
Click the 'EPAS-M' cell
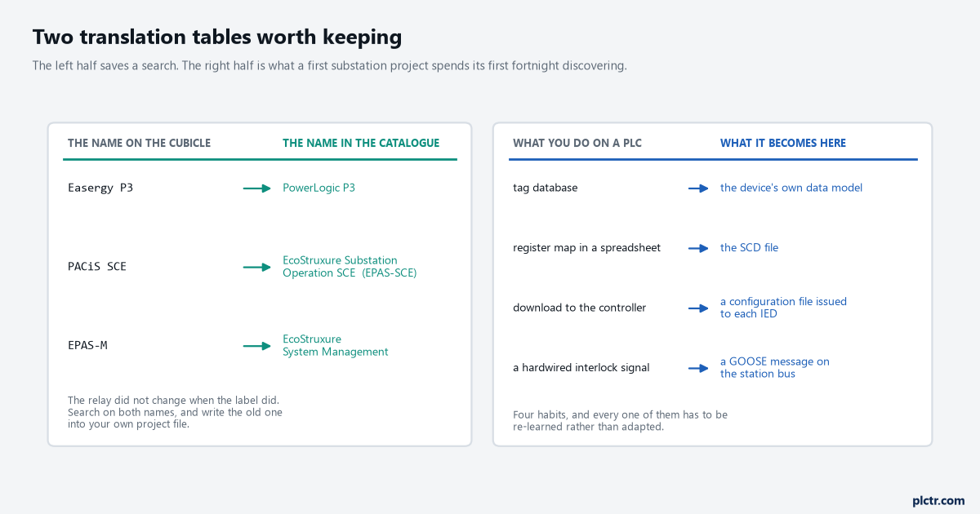click(87, 346)
